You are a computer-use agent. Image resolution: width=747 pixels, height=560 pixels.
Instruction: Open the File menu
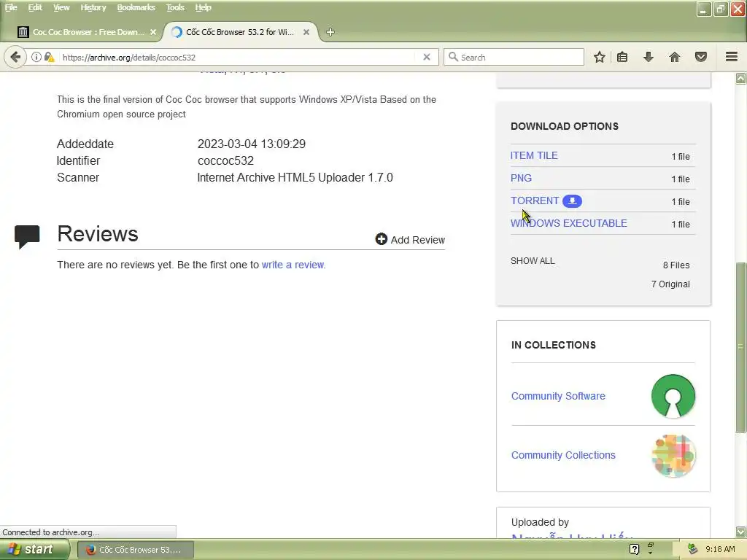coord(11,7)
